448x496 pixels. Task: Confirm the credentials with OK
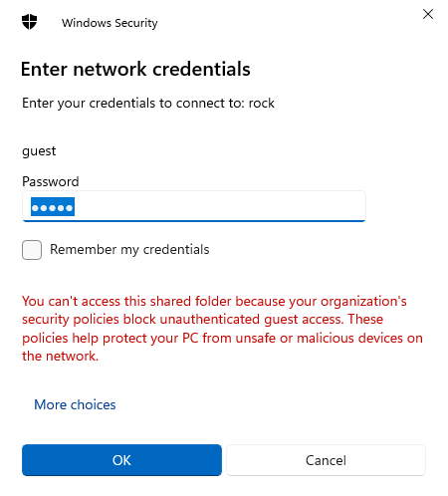click(x=121, y=460)
